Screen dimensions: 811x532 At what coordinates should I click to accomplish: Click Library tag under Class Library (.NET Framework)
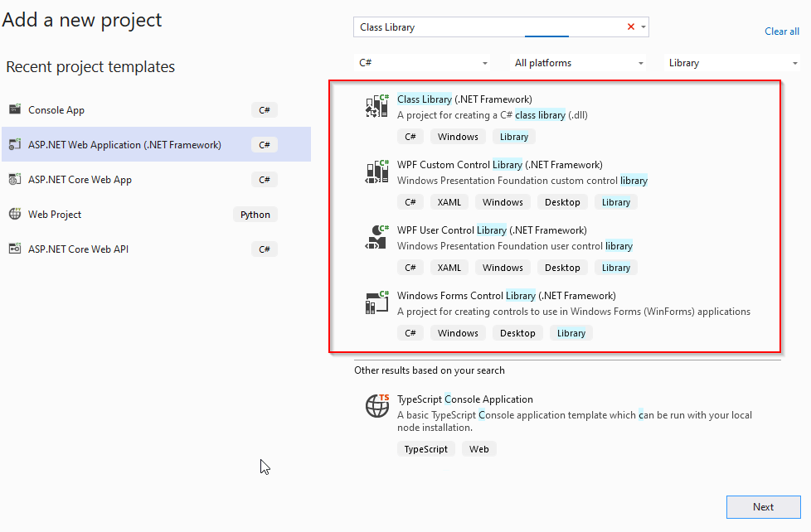tap(514, 137)
